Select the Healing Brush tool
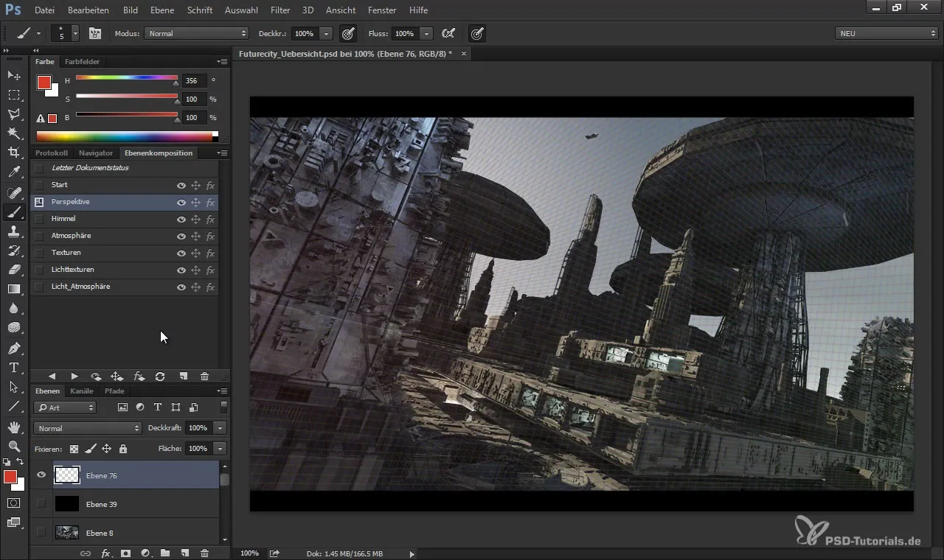 [x=14, y=193]
